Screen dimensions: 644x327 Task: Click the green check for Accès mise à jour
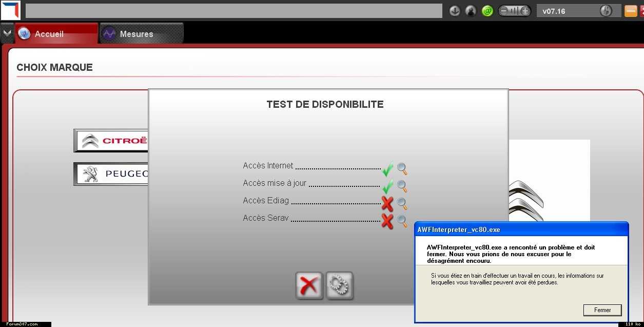[387, 185]
